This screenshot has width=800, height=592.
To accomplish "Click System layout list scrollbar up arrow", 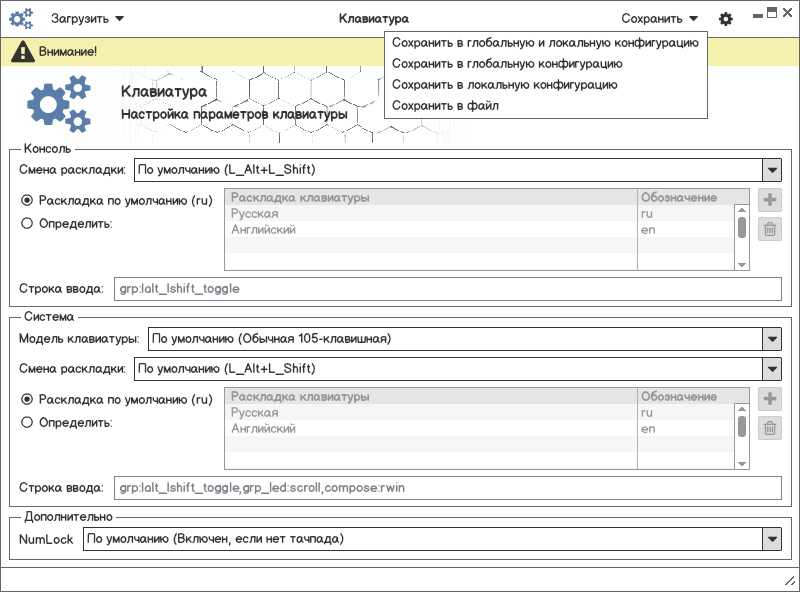I will click(x=742, y=409).
